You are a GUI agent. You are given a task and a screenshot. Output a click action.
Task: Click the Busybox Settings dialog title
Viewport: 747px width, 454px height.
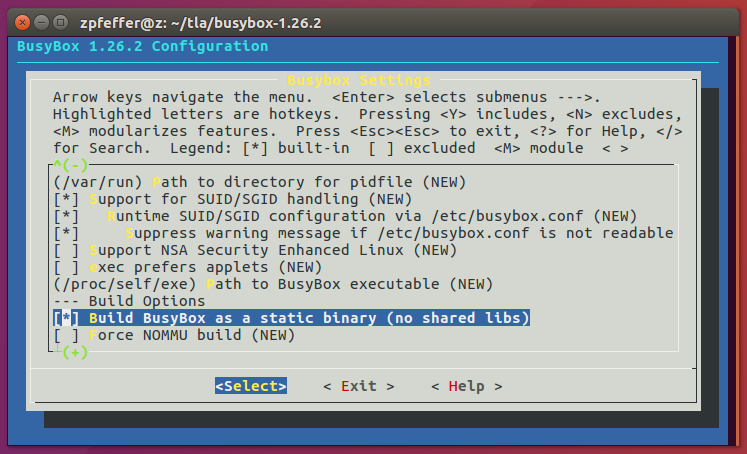click(359, 80)
